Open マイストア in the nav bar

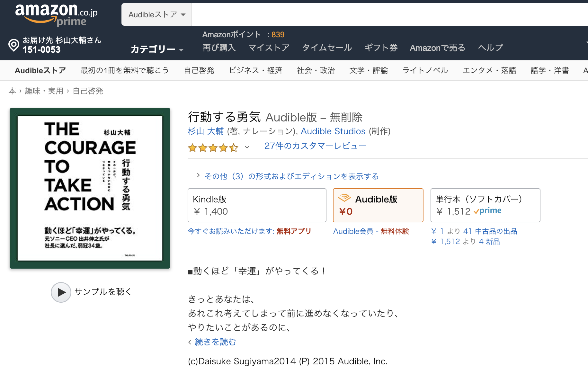(269, 48)
